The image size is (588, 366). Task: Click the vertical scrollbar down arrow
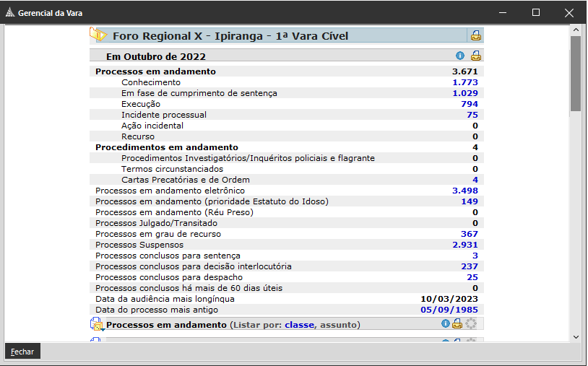575,336
